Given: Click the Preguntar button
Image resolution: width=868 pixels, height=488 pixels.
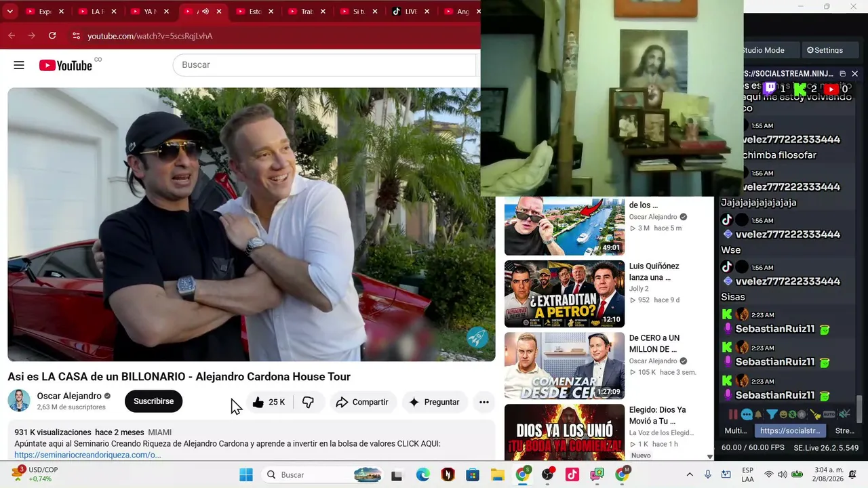Looking at the screenshot, I should point(434,402).
